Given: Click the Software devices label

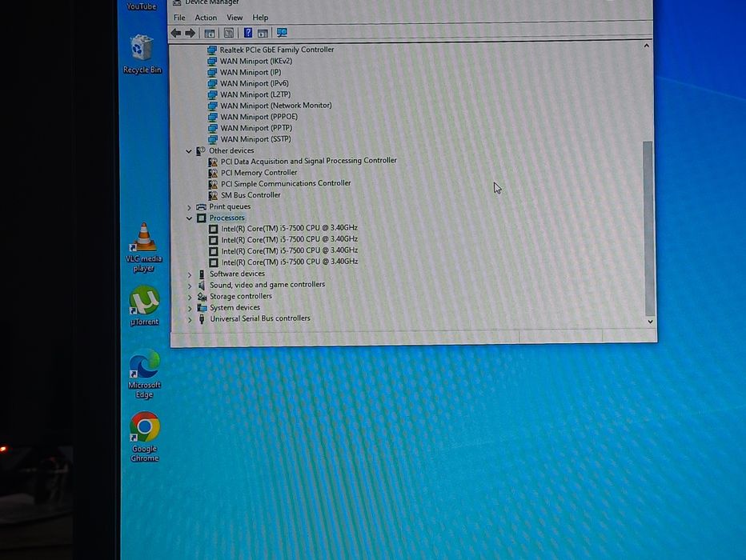Looking at the screenshot, I should click(x=237, y=274).
